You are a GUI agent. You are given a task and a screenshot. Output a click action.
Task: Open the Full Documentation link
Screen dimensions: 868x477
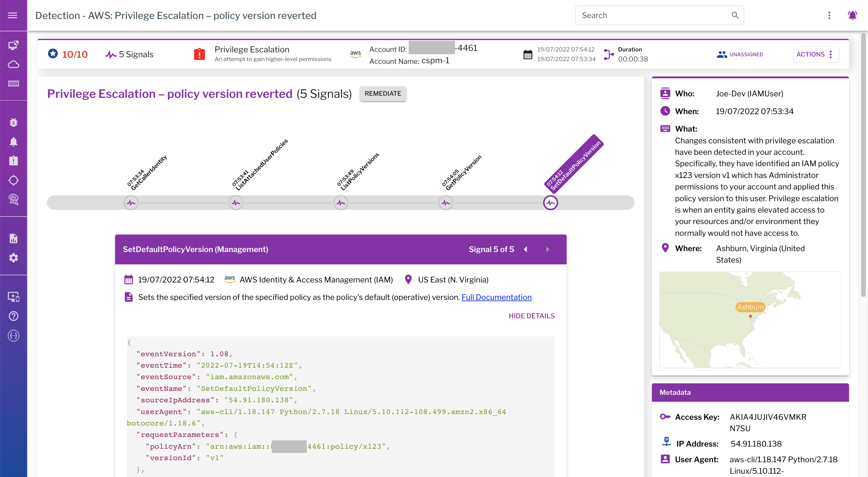tap(496, 297)
